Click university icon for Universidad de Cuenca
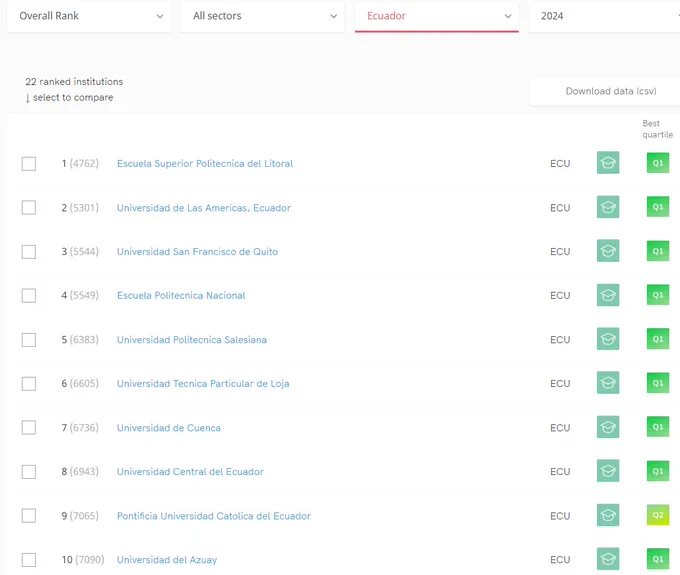Screen dimensions: 680x575 pos(608,427)
